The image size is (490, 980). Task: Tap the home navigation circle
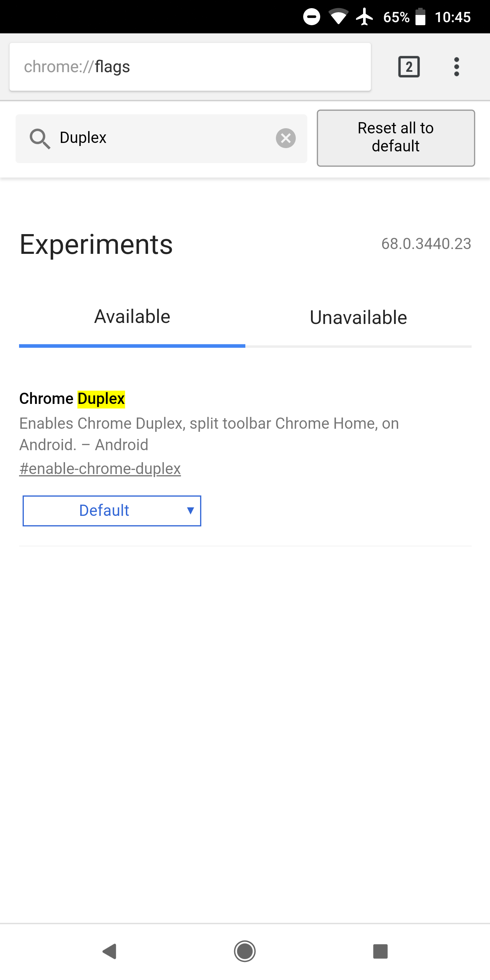tap(245, 951)
